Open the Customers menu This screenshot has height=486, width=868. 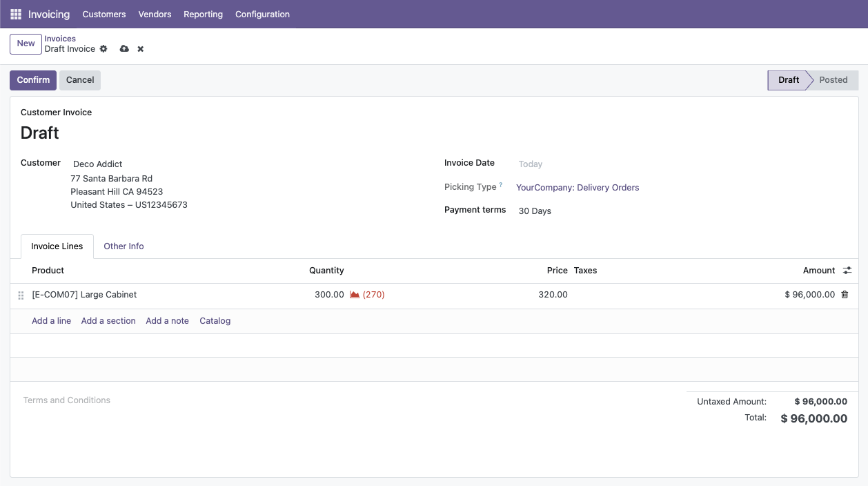coord(104,14)
